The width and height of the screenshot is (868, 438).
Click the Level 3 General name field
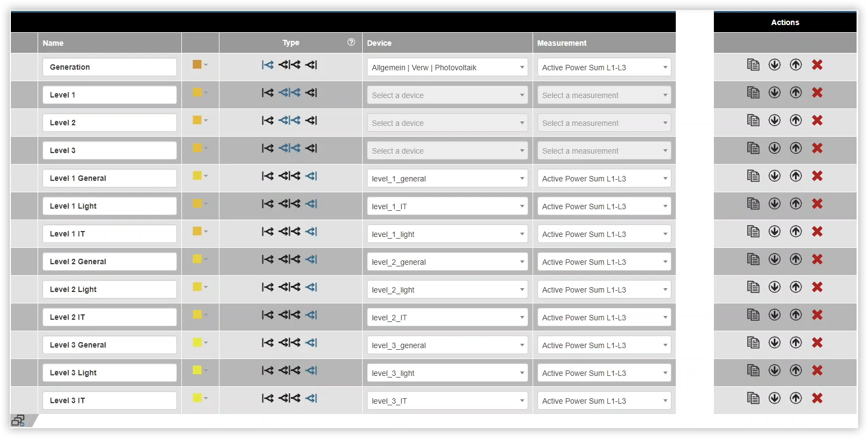click(109, 345)
